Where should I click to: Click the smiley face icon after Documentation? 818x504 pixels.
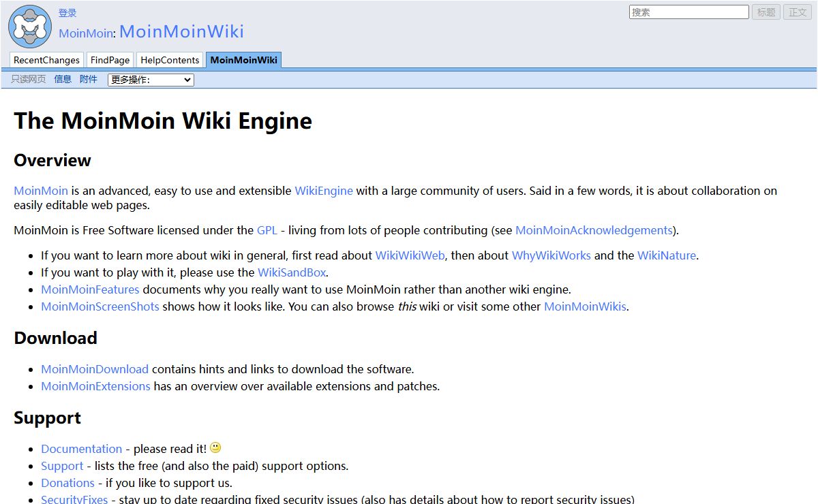tap(215, 447)
